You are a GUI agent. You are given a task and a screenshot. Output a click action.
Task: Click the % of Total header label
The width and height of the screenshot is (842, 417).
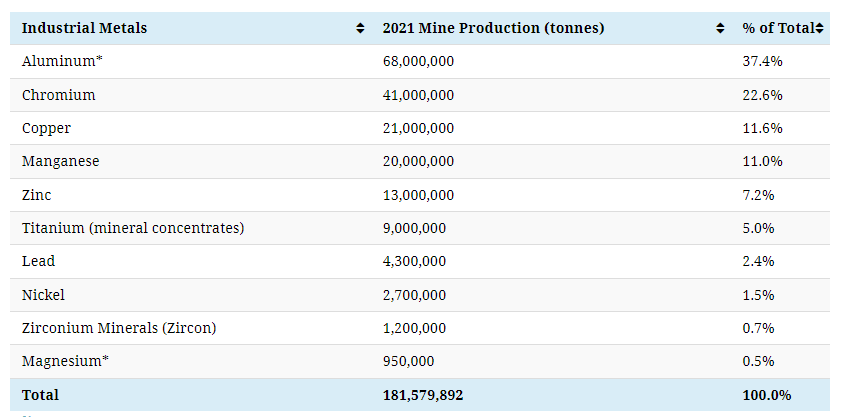[x=777, y=28]
